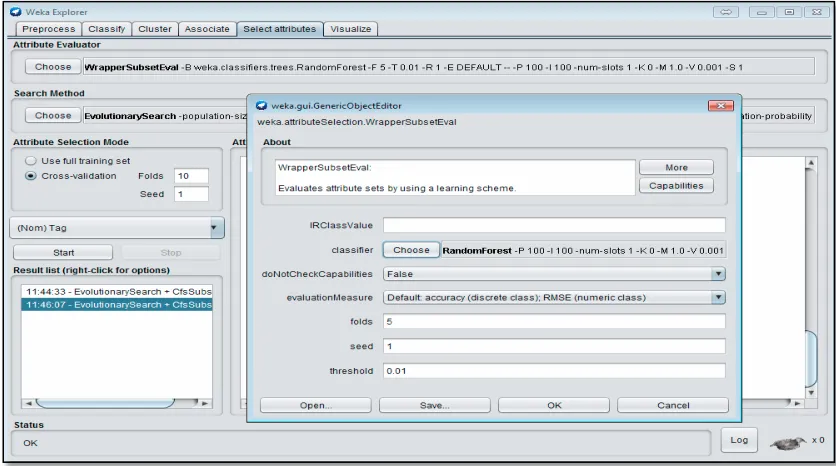
Task: Close the Weka Explorer window
Action: pos(816,12)
